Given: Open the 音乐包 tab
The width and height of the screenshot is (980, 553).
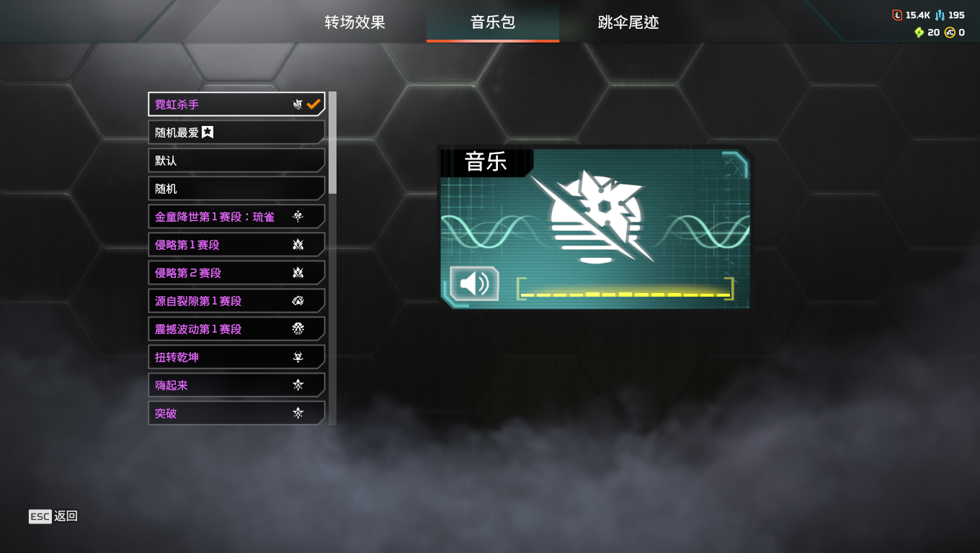Looking at the screenshot, I should coord(493,22).
